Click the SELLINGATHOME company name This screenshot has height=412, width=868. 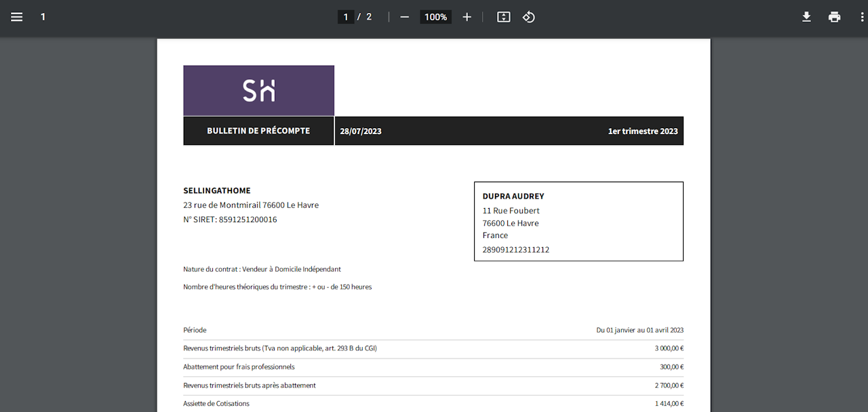[217, 190]
